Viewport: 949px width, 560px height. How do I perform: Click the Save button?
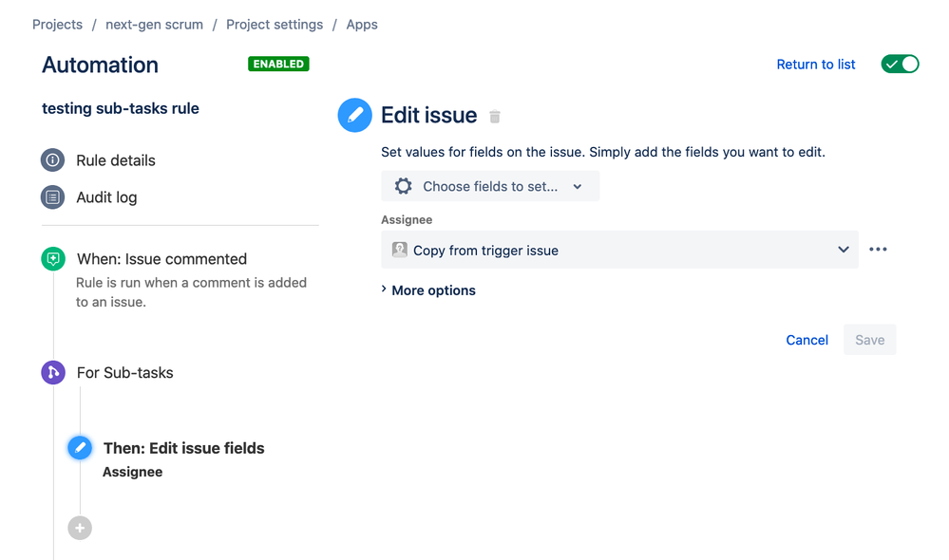870,340
